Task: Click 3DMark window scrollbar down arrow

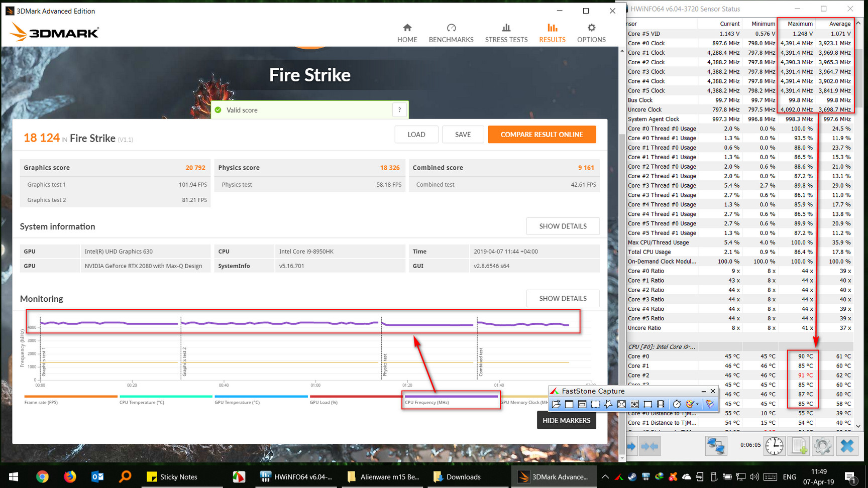Action: [x=622, y=458]
